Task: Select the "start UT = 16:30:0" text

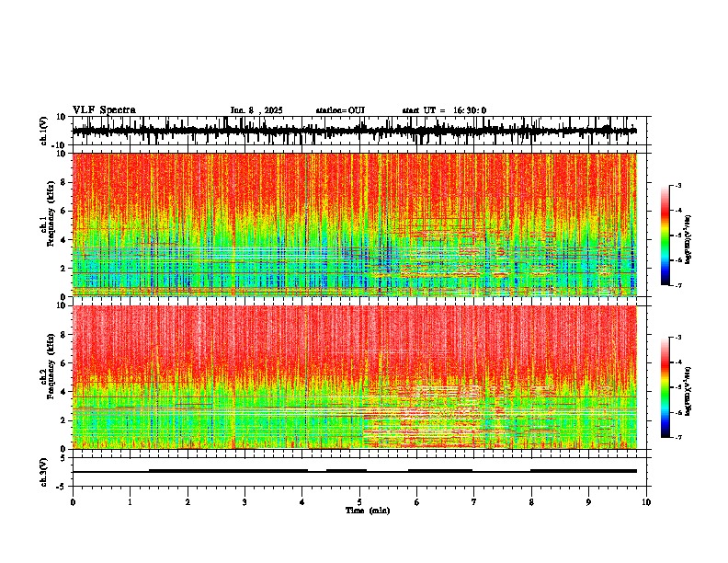Action: tap(444, 110)
